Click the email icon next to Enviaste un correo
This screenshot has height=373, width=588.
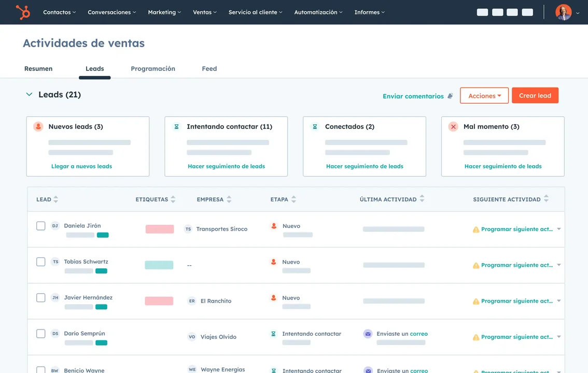point(368,334)
